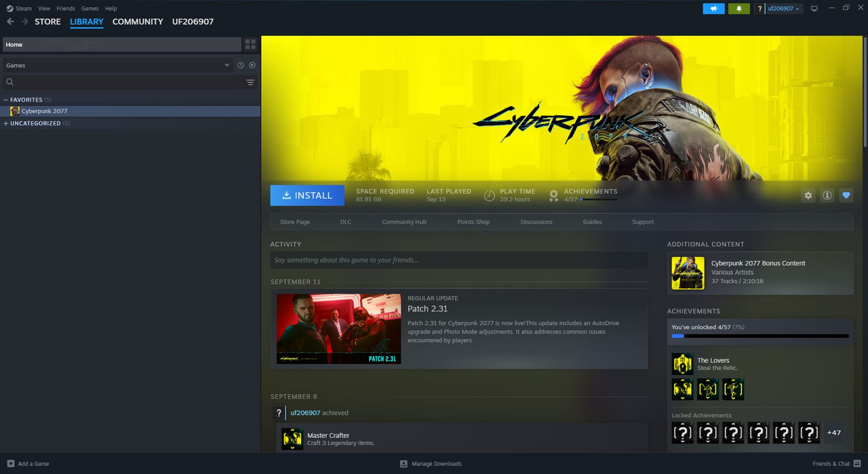Viewport: 868px width, 474px height.
Task: Open the Points Shop link
Action: pos(473,222)
